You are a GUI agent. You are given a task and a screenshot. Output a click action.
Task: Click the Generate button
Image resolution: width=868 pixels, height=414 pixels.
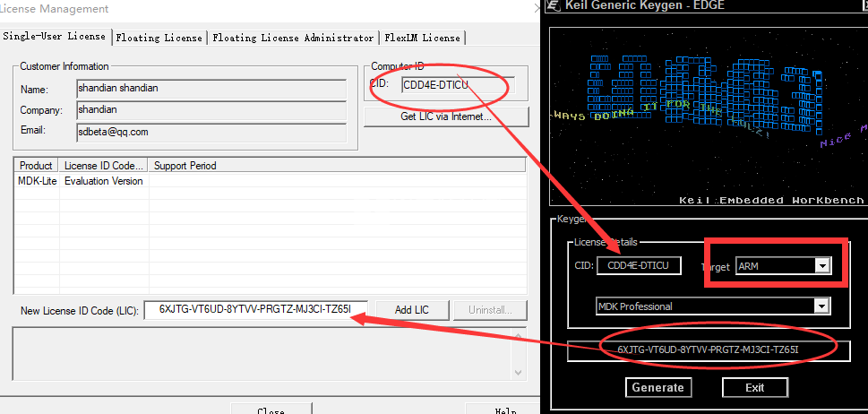(x=658, y=387)
